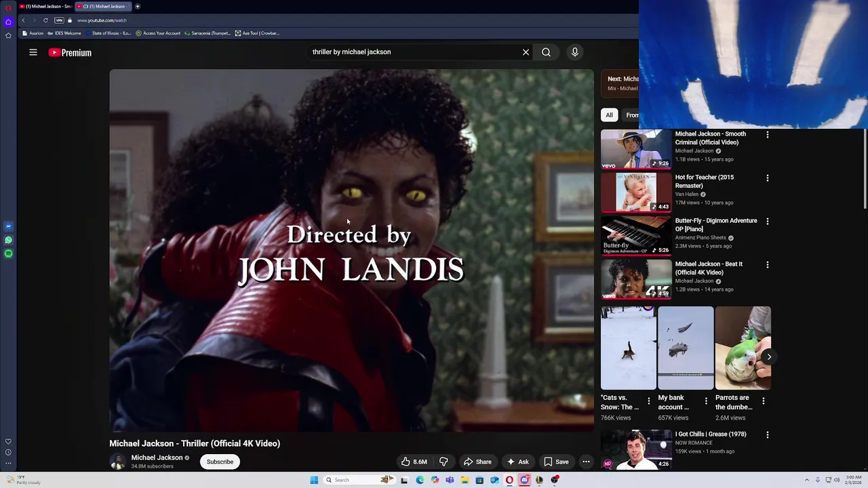The height and width of the screenshot is (488, 868).
Task: Start voice search with the microphone icon
Action: click(x=575, y=52)
